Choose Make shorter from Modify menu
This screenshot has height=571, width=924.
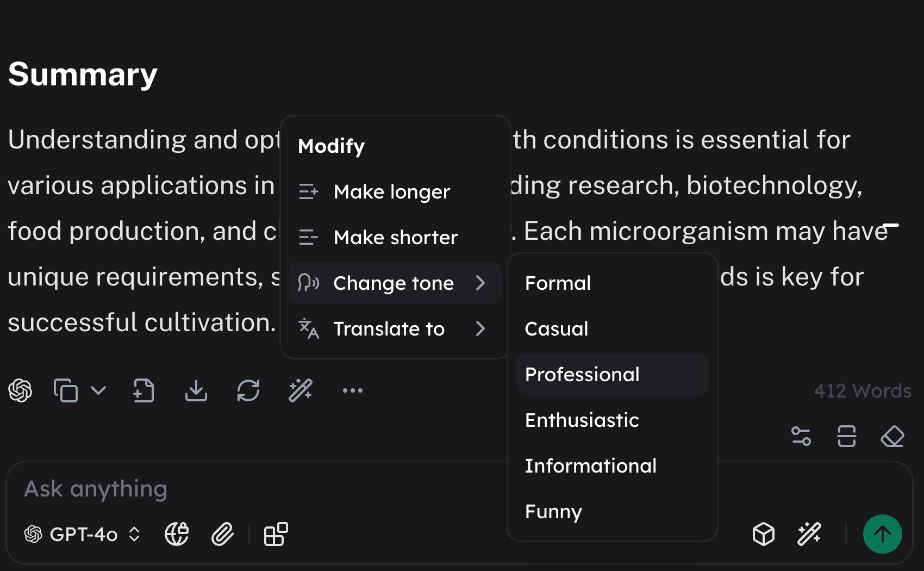(395, 237)
